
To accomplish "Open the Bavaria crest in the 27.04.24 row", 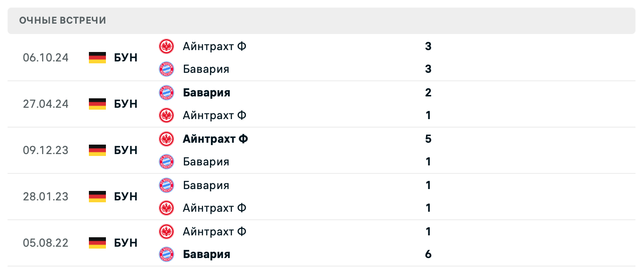I will tap(166, 93).
